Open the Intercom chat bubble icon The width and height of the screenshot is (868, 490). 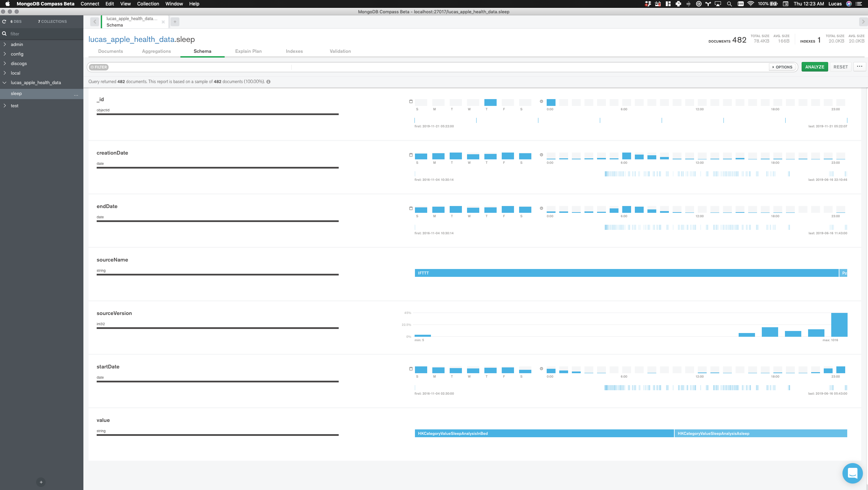(852, 473)
